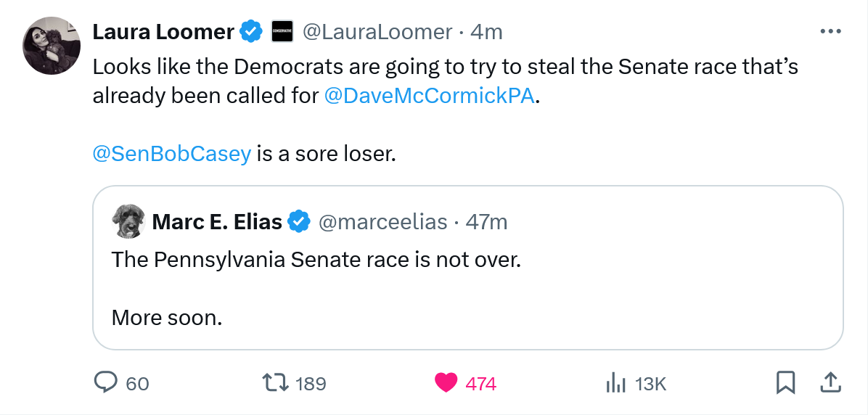Click the reply comment bubble icon

[x=106, y=382]
